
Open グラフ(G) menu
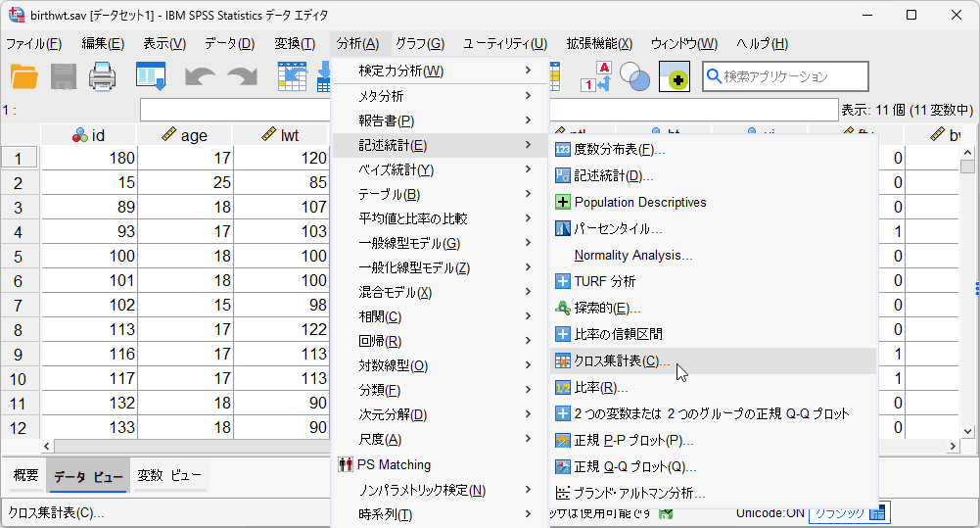[420, 43]
